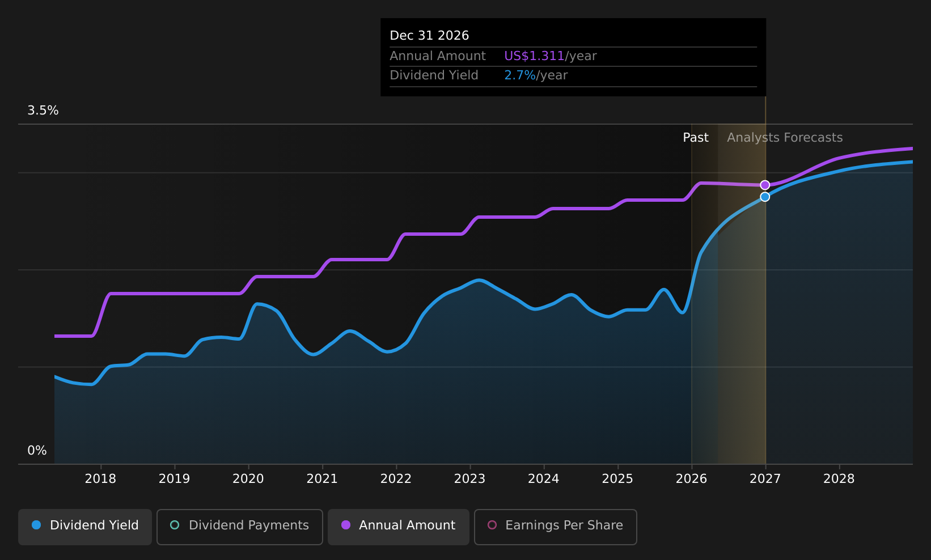931x560 pixels.
Task: Click the Dec 31 2026 tooltip date
Action: click(x=429, y=36)
